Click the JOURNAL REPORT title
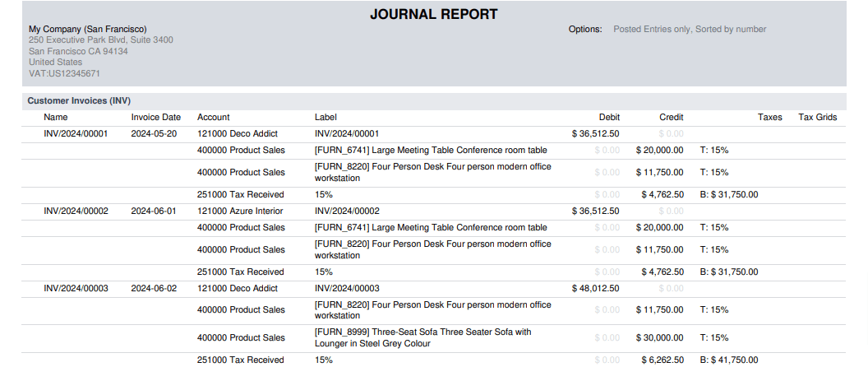Screen dimensions: 868x367 [433, 15]
